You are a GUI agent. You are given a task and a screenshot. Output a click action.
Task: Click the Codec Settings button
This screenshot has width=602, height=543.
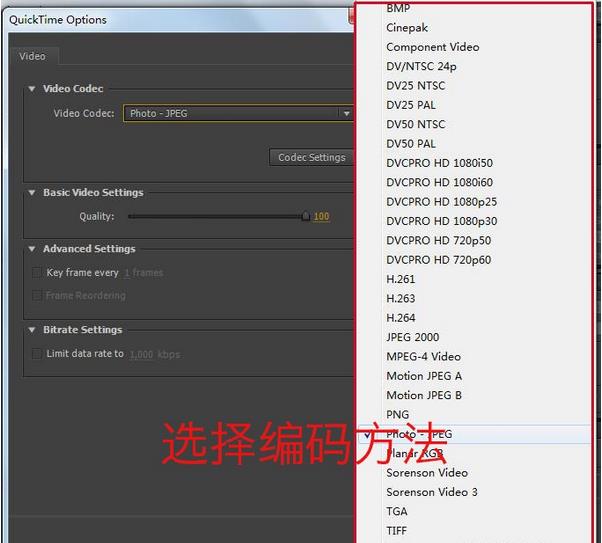(x=311, y=157)
